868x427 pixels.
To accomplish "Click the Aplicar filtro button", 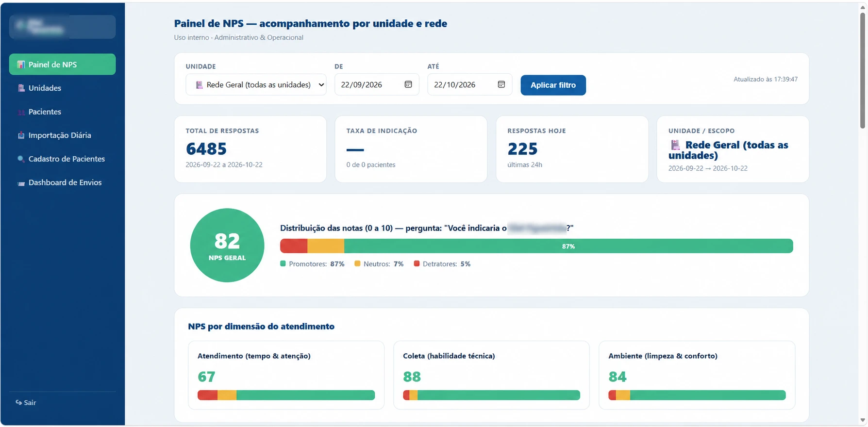I will tap(553, 85).
